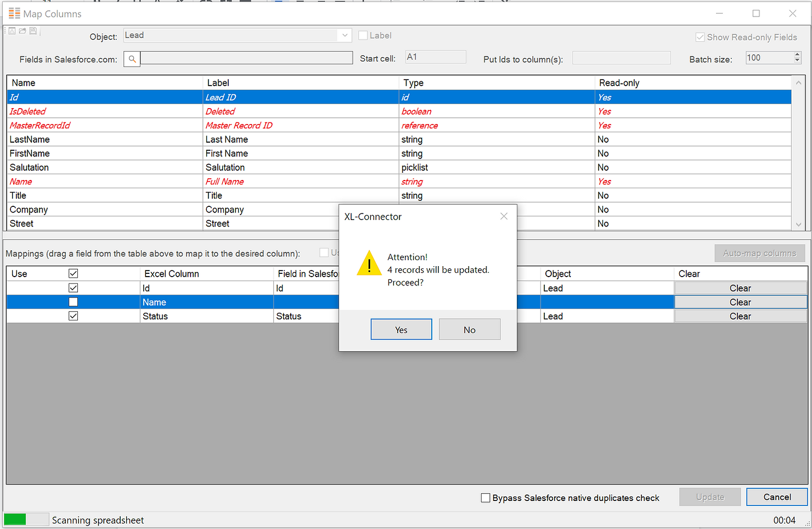
Task: Sort fields by the Label column header
Action: pyautogui.click(x=301, y=83)
